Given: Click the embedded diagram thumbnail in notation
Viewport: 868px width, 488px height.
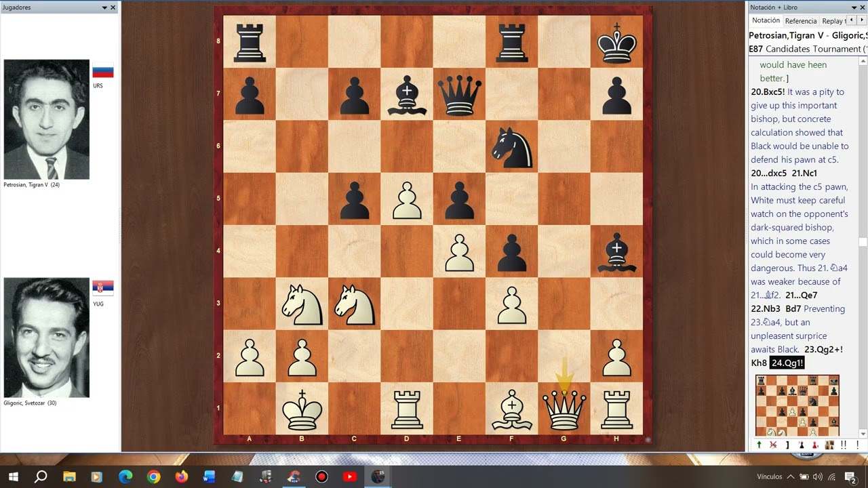Looking at the screenshot, I should tap(797, 405).
